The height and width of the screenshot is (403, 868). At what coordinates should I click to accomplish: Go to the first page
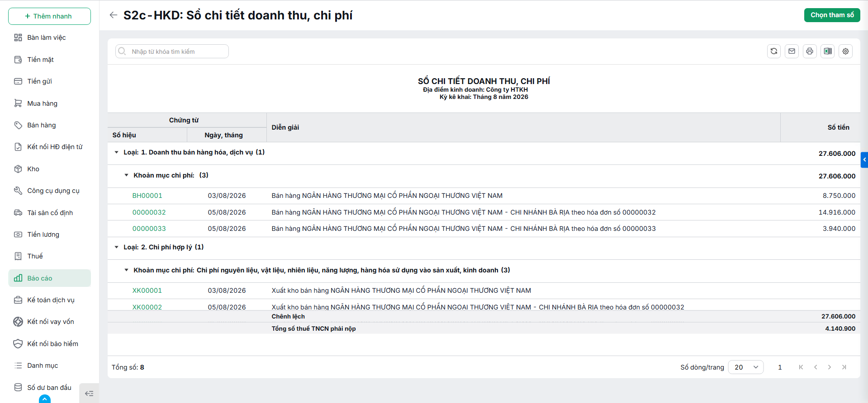click(x=801, y=367)
